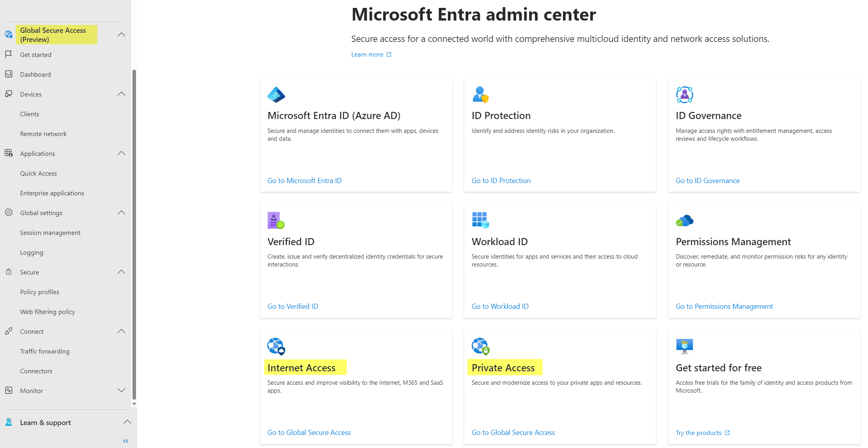The width and height of the screenshot is (868, 448).
Task: Click the sidebar scrollbar down arrow
Action: (134, 404)
